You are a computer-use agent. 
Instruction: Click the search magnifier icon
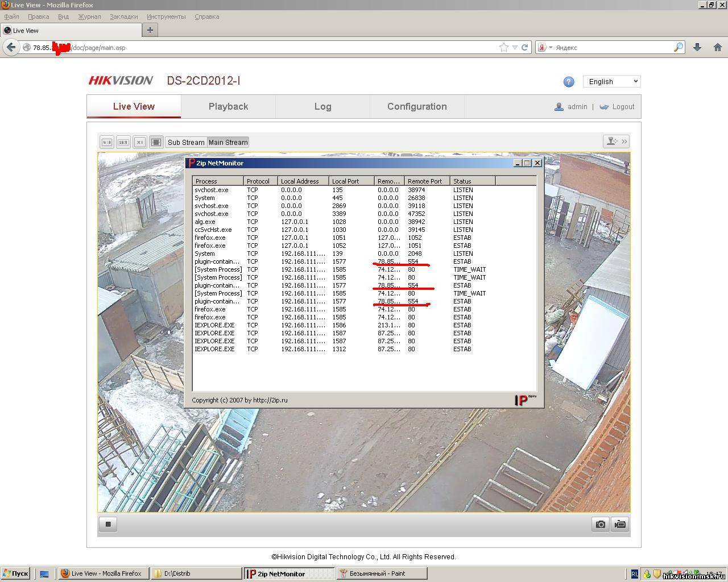678,47
